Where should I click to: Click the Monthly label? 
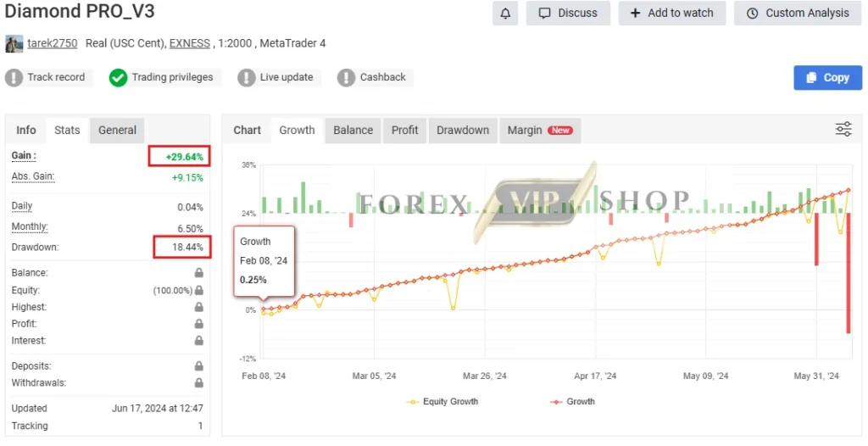click(30, 226)
